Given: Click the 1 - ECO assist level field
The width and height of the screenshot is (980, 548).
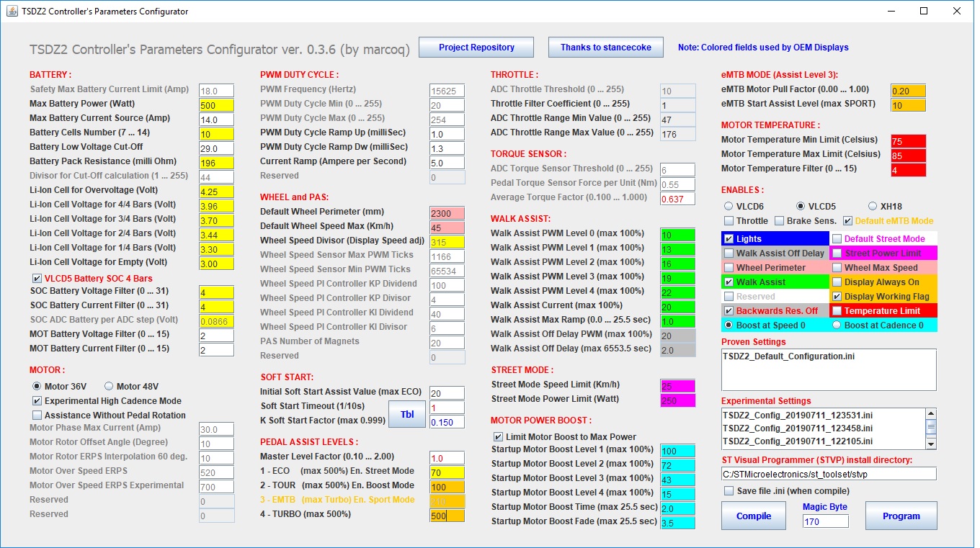Looking at the screenshot, I should (447, 472).
